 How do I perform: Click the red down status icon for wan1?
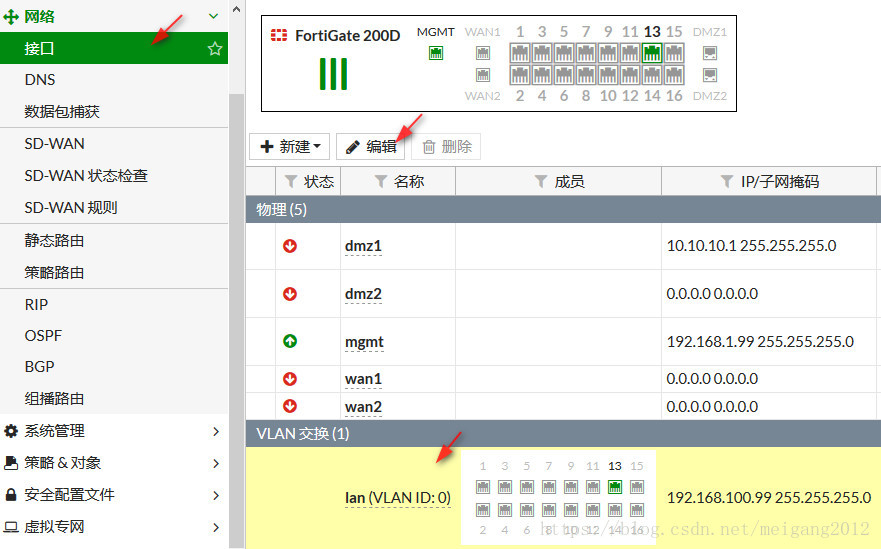(290, 379)
